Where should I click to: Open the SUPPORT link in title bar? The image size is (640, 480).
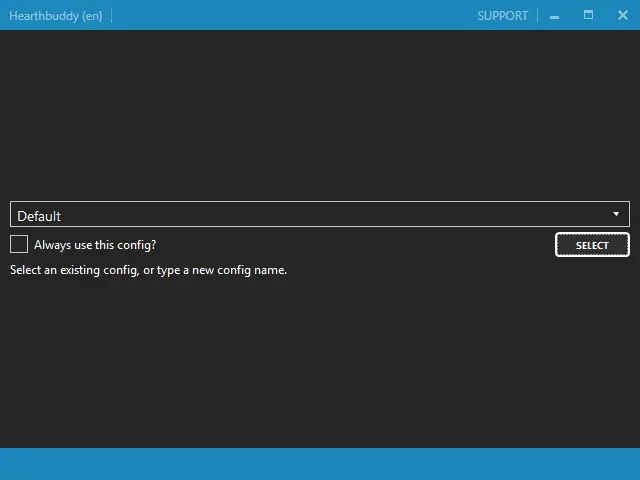click(x=502, y=16)
